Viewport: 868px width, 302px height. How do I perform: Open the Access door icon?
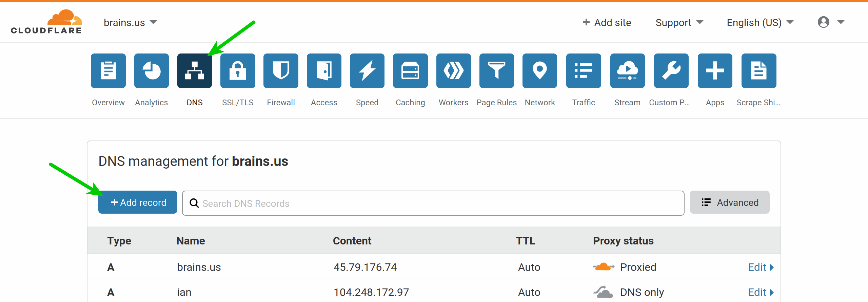pyautogui.click(x=324, y=71)
